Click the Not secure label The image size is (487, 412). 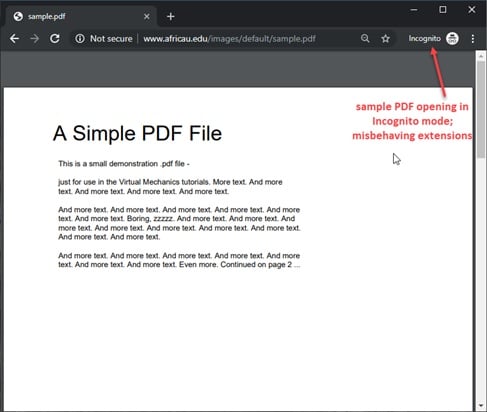pos(111,39)
